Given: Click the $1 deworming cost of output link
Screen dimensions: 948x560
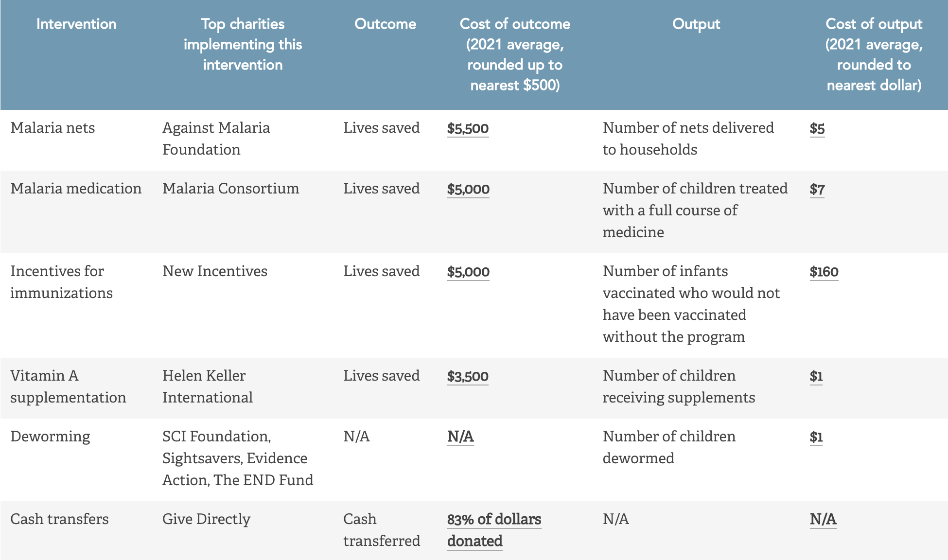Looking at the screenshot, I should click(x=816, y=437).
